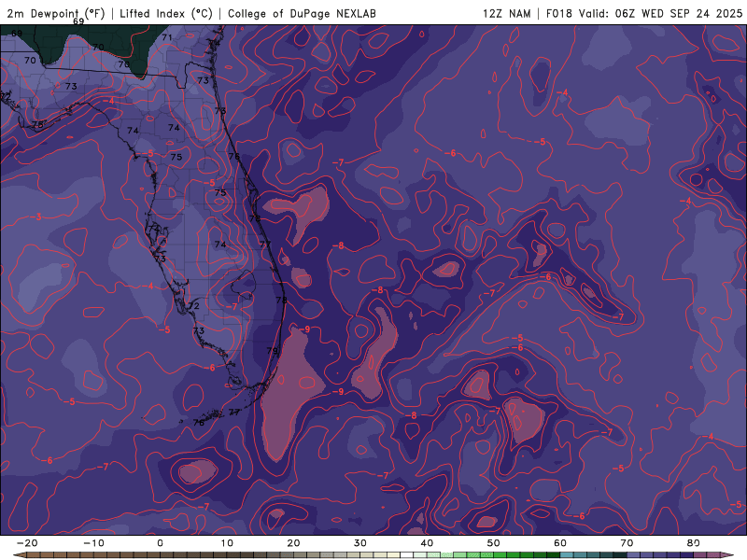Screen dimensions: 747x560
Task: Click the 79 dewpoint value on Florida coast
Action: [272, 351]
